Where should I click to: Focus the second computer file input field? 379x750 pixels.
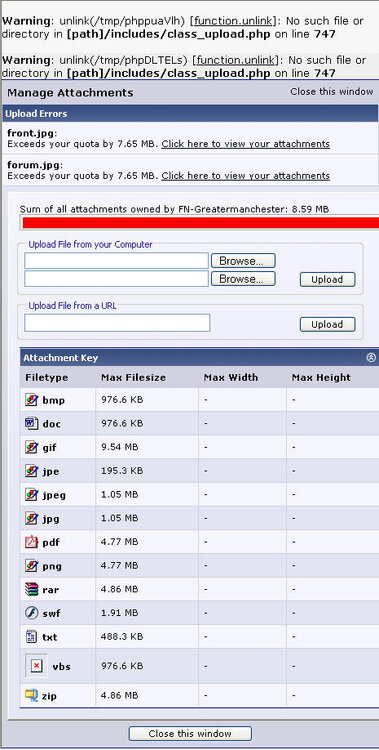tap(117, 278)
